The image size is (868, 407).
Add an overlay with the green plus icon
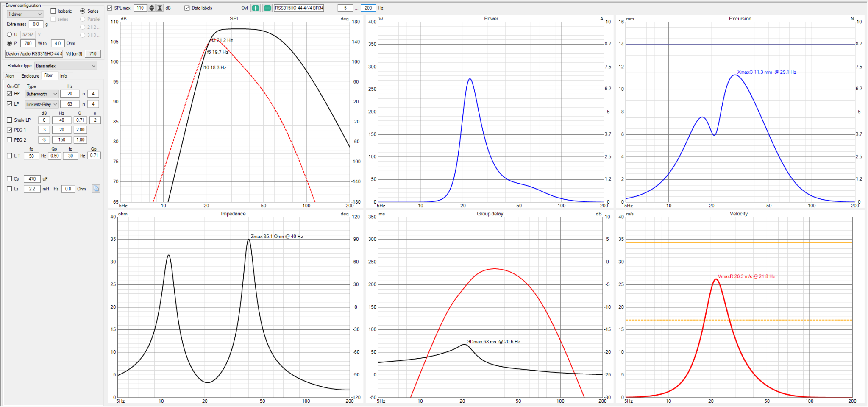256,8
